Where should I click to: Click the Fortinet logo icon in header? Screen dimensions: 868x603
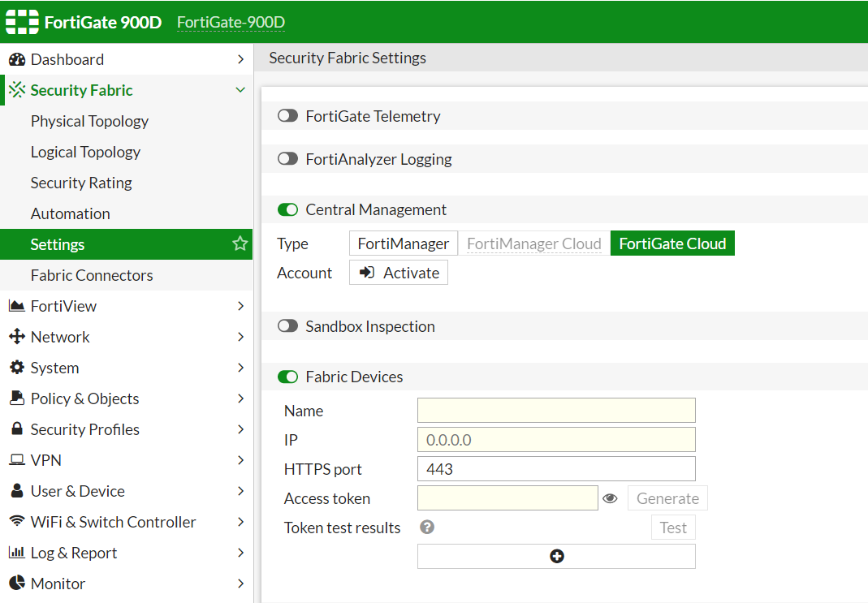[x=22, y=22]
